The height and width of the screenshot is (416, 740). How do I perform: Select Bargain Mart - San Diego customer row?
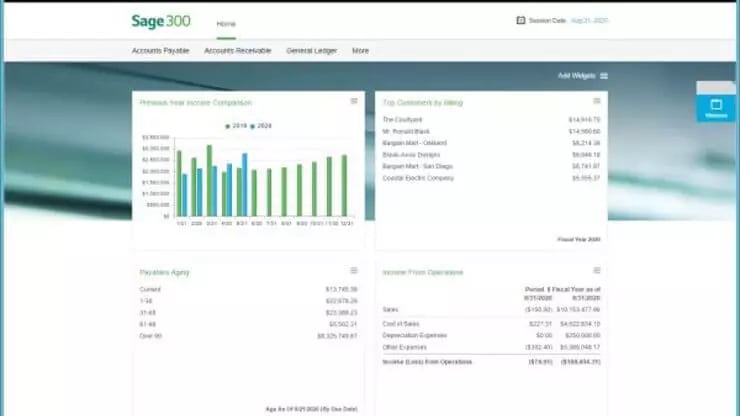tap(491, 167)
